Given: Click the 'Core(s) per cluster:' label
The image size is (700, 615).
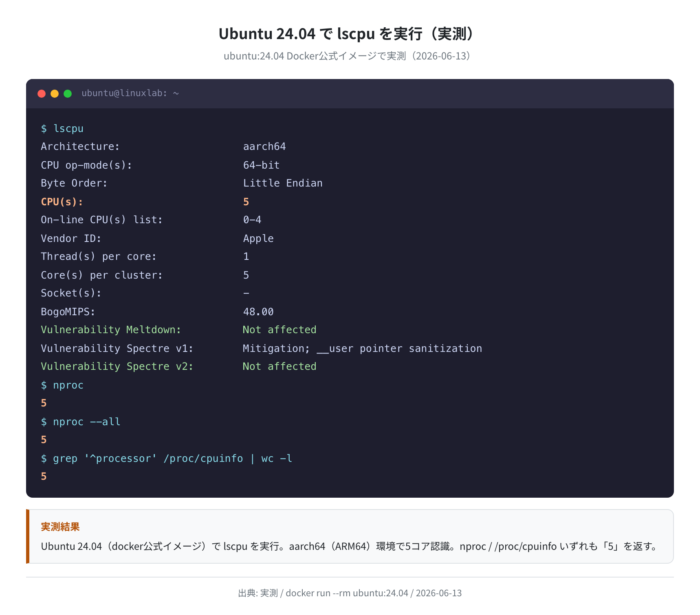Looking at the screenshot, I should click(x=102, y=275).
